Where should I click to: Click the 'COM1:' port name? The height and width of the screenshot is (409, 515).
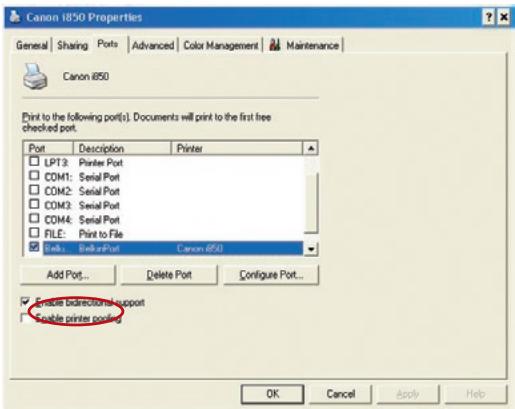tap(58, 177)
